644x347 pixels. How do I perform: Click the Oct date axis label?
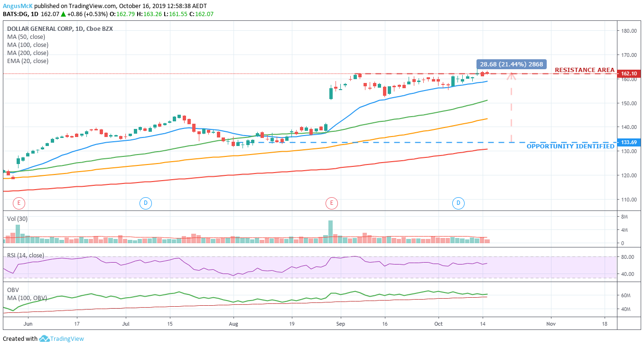pyautogui.click(x=439, y=324)
